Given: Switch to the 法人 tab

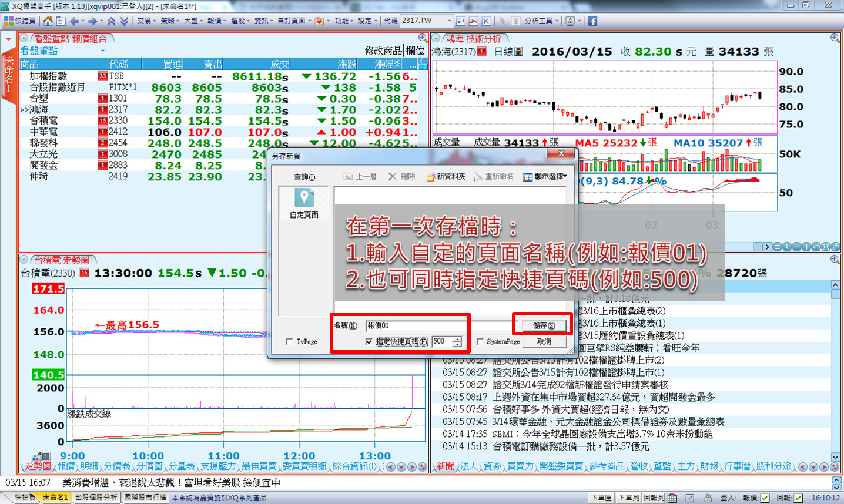Looking at the screenshot, I should click(x=468, y=466).
